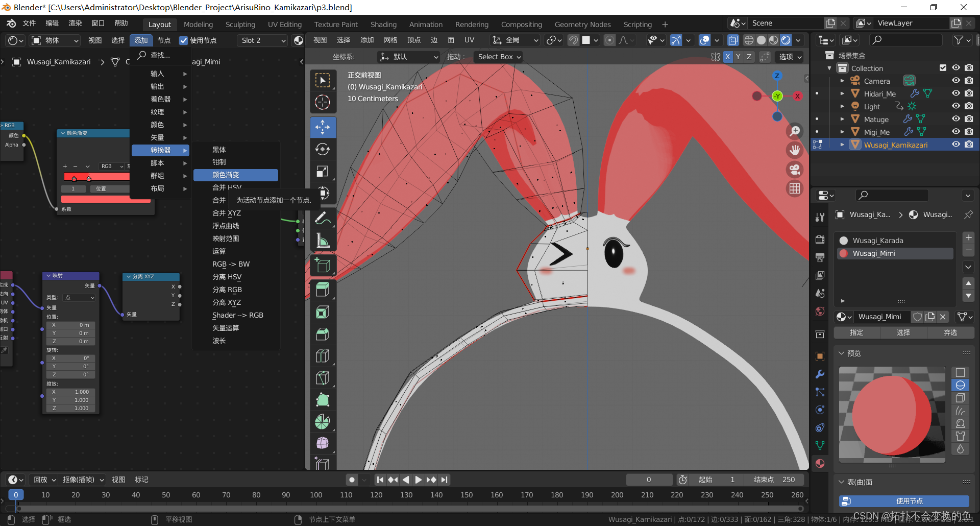The height and width of the screenshot is (526, 980).
Task: Switch to the UV Editing workspace tab
Action: point(284,25)
